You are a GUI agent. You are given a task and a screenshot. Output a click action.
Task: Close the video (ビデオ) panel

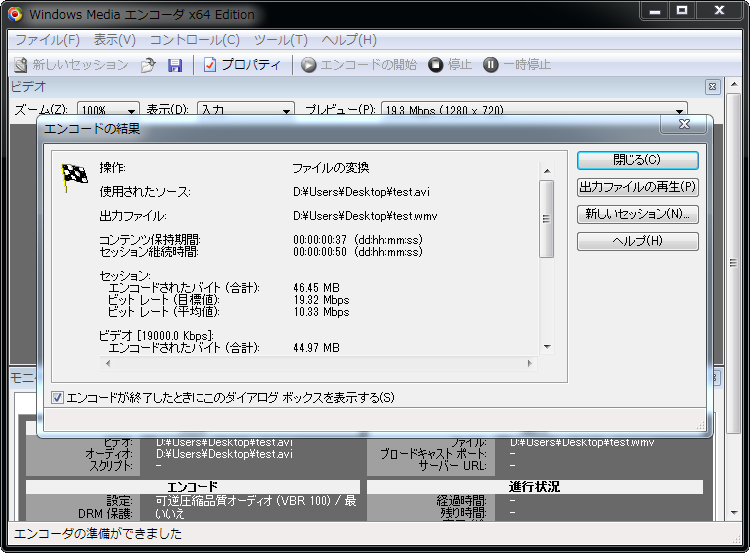[x=712, y=87]
